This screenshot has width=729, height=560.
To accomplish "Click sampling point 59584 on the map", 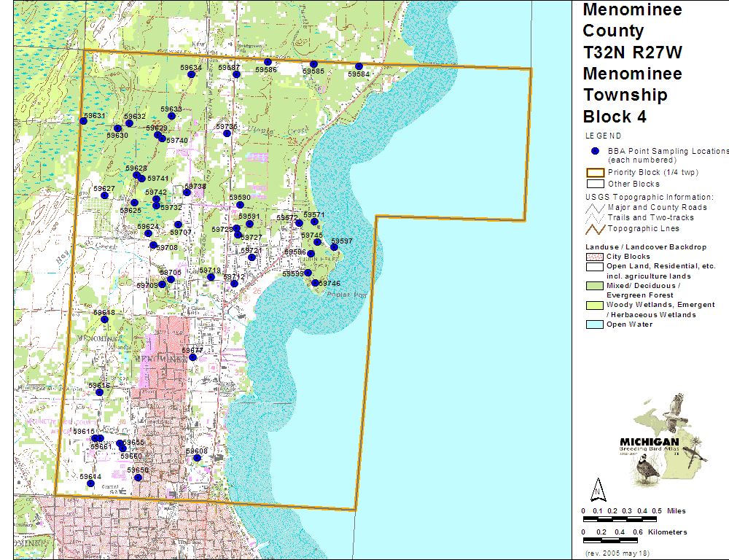I will pos(359,66).
